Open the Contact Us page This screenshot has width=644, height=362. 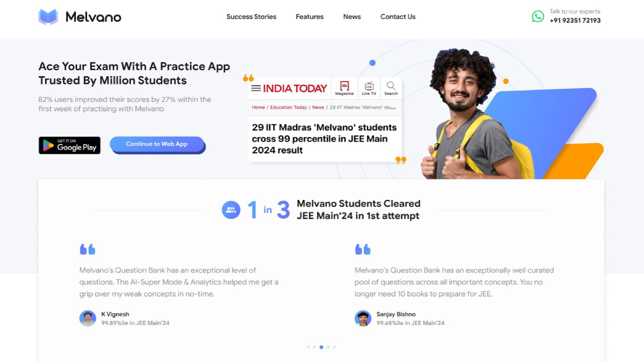[398, 17]
